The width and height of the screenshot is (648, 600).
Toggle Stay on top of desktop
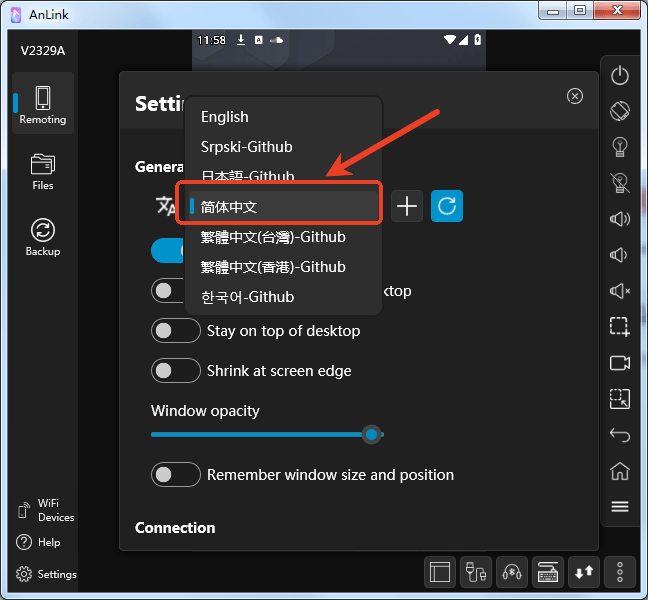(x=176, y=331)
